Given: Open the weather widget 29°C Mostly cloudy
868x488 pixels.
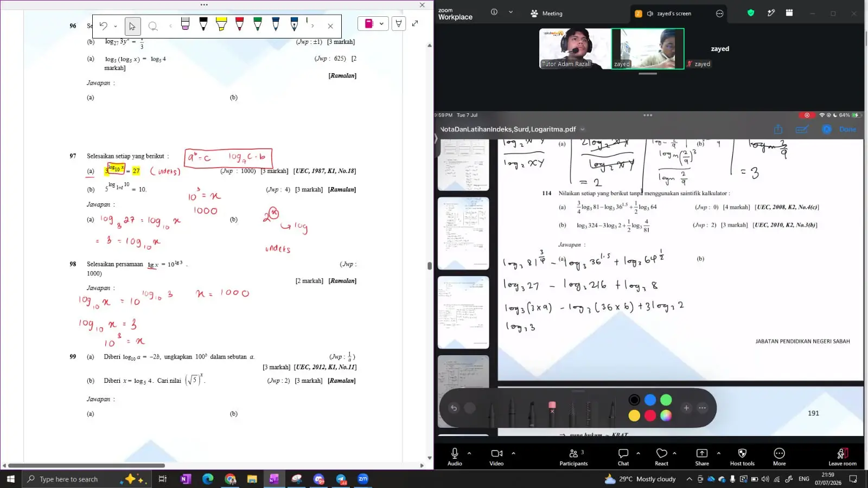Looking at the screenshot, I should (640, 479).
